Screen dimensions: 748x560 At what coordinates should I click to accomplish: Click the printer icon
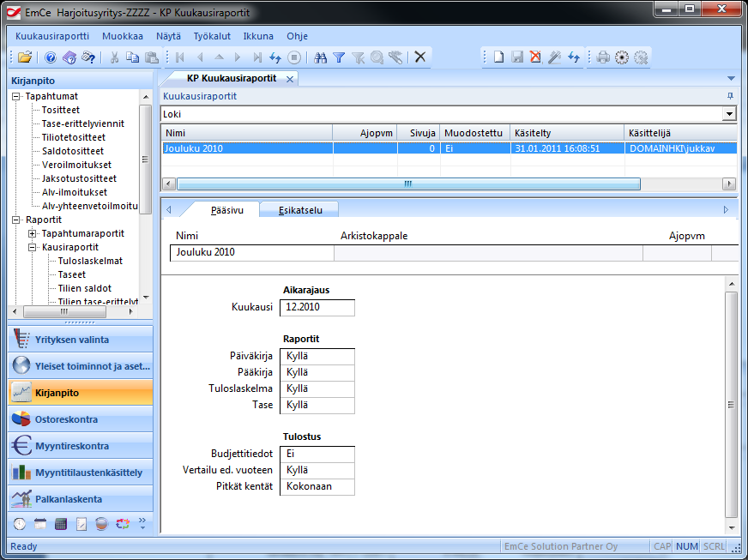click(603, 57)
